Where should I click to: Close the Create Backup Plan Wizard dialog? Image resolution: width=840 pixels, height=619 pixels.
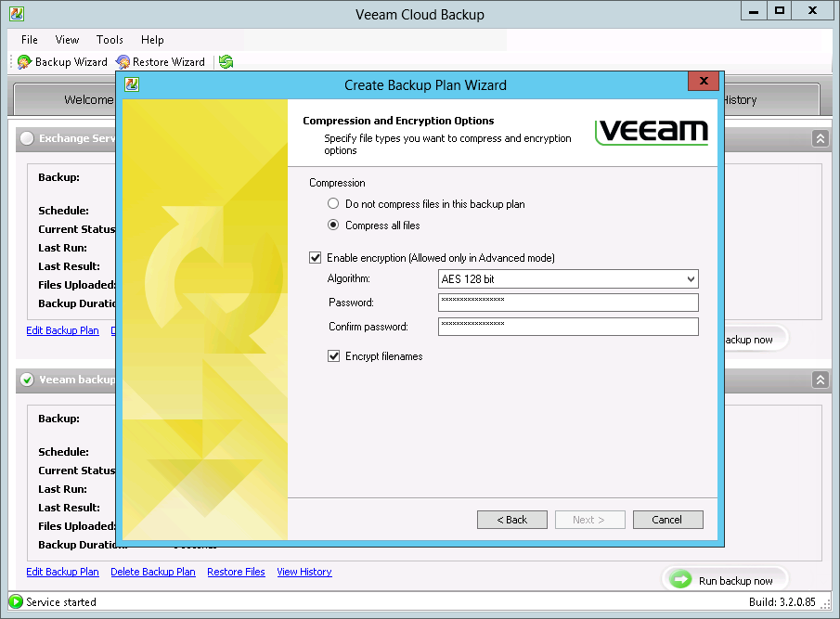(704, 81)
